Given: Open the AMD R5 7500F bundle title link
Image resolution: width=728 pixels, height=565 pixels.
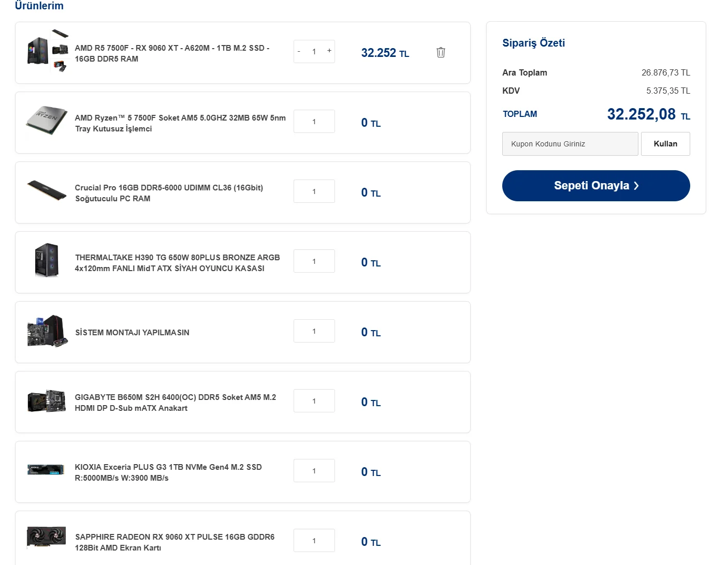Looking at the screenshot, I should (172, 53).
